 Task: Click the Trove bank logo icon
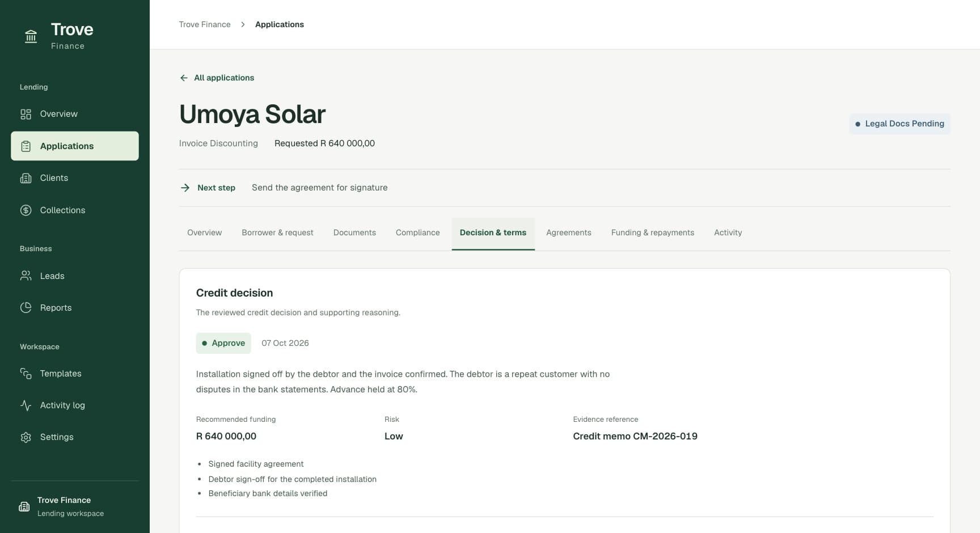(31, 37)
